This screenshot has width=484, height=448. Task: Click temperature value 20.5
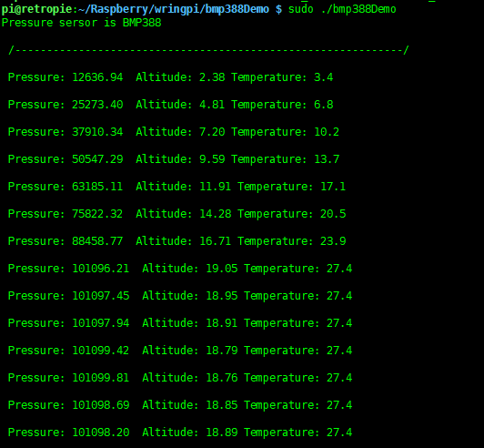tap(333, 214)
